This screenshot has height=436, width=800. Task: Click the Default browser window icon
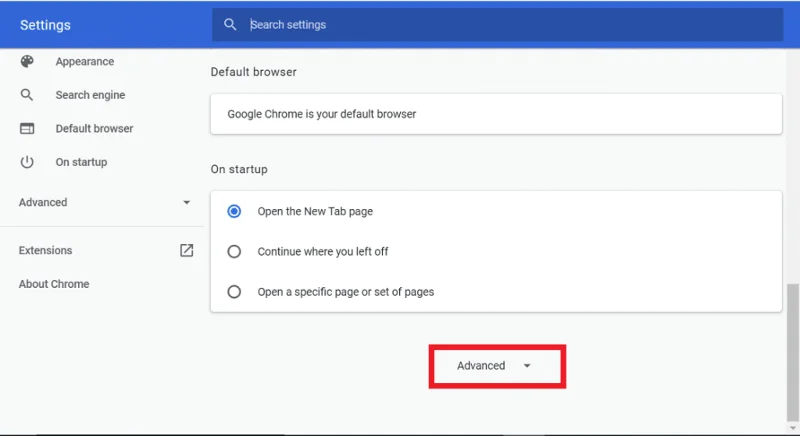[x=27, y=129]
